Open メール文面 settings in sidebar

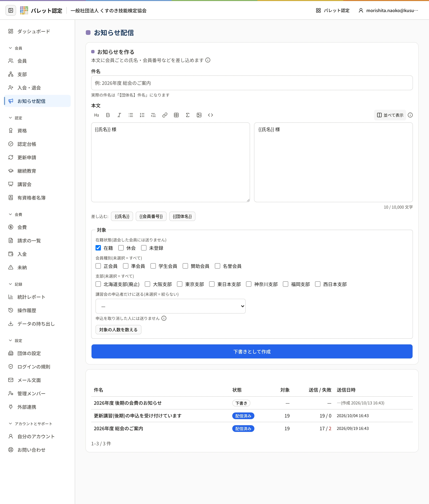pos(37,380)
